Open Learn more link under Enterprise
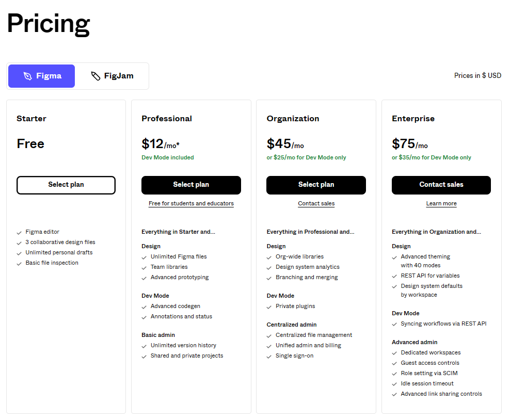The image size is (510, 420). tap(441, 203)
